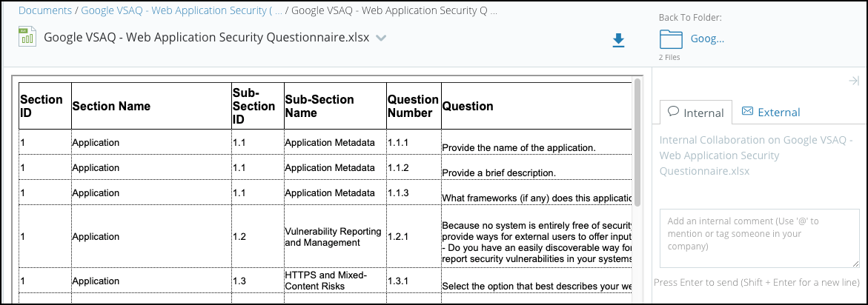The image size is (868, 305).
Task: Click the envelope icon on External tab
Action: coord(747,112)
